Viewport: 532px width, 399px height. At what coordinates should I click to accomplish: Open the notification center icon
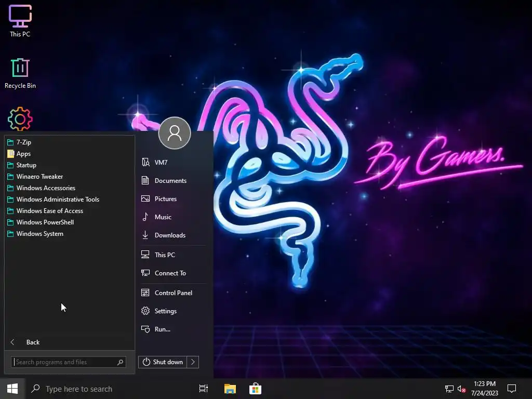tap(512, 389)
